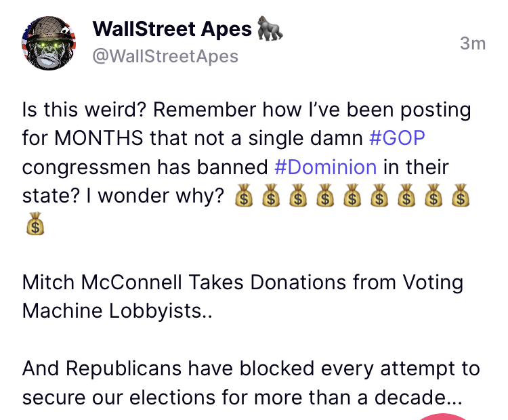The width and height of the screenshot is (508, 420).
Task: Click the last money bag emoji in the long row
Action: point(461,197)
